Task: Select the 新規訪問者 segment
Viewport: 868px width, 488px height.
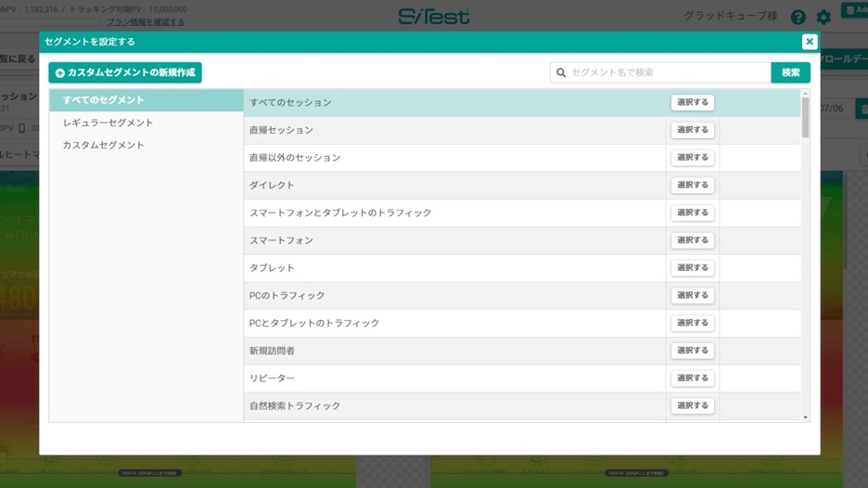Action: click(692, 351)
